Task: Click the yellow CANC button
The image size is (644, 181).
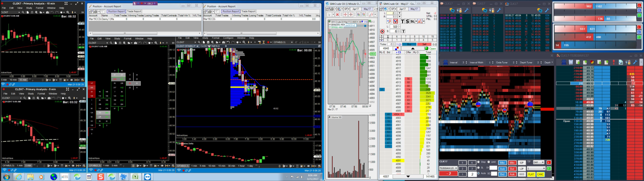Action: click(541, 174)
